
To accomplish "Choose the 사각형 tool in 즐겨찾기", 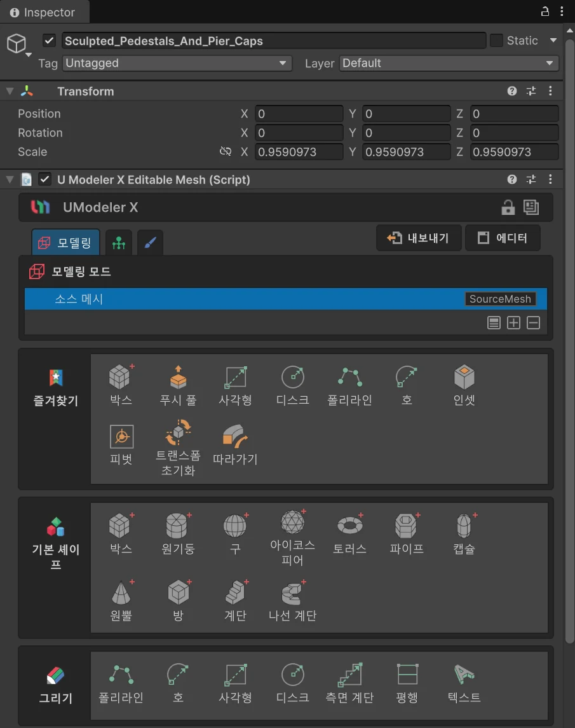I will coord(235,385).
